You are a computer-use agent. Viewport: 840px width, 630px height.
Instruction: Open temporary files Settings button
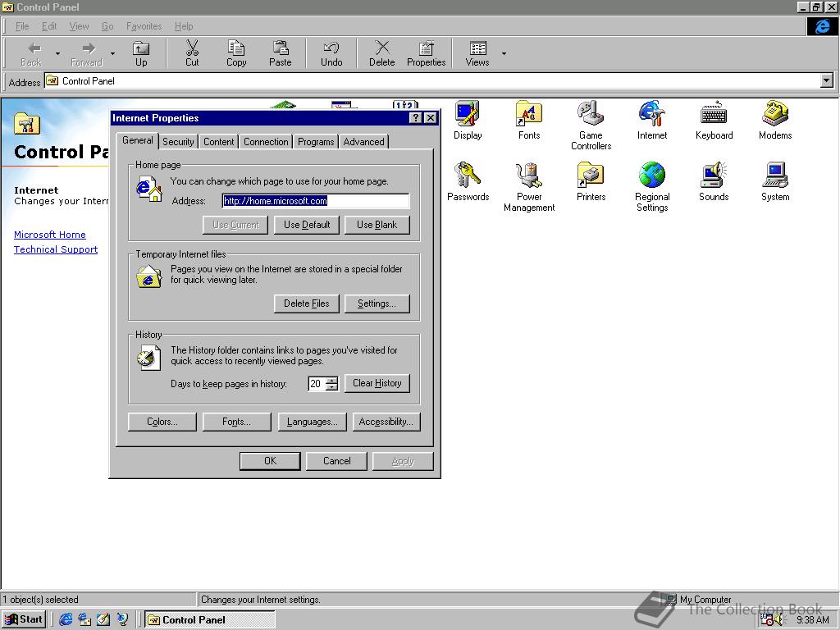(377, 304)
